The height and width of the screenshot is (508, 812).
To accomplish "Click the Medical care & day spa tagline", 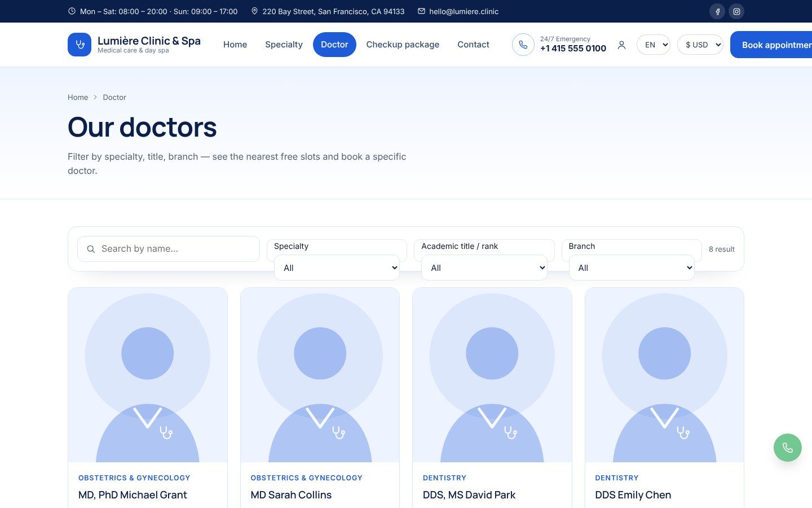I will pyautogui.click(x=133, y=51).
